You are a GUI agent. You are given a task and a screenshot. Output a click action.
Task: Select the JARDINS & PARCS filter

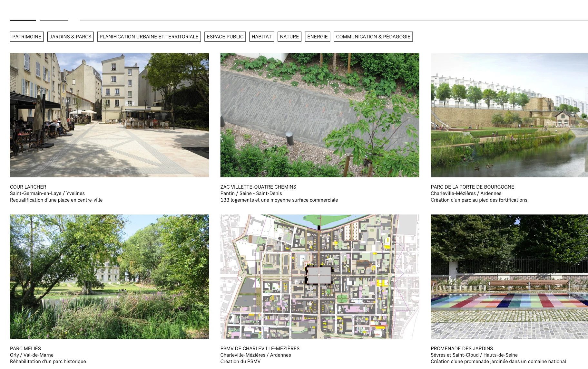pyautogui.click(x=70, y=37)
